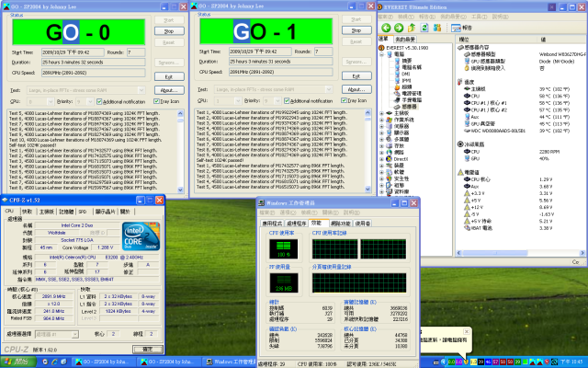The image size is (588, 368).
Task: Click About... button in GO - 0 window
Action: point(169,90)
